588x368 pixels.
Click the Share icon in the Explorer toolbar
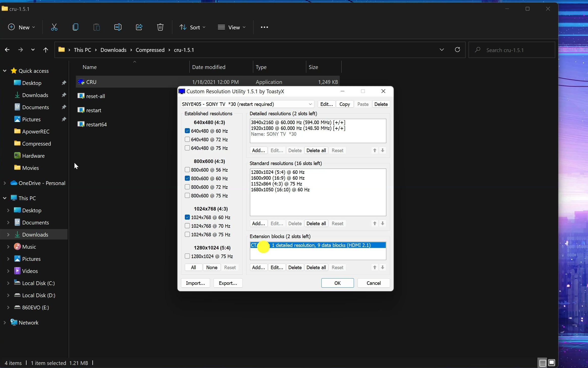click(139, 27)
